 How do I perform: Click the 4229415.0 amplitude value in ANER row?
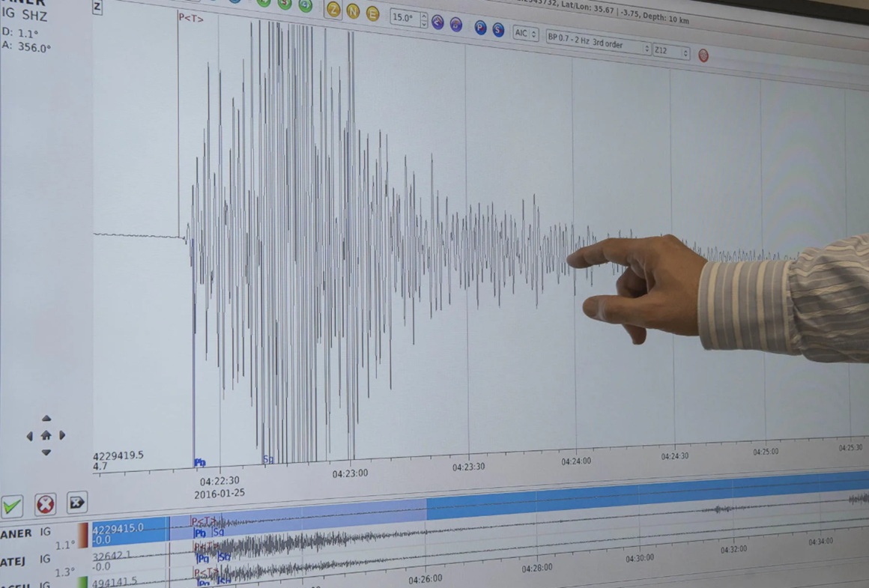(x=118, y=528)
